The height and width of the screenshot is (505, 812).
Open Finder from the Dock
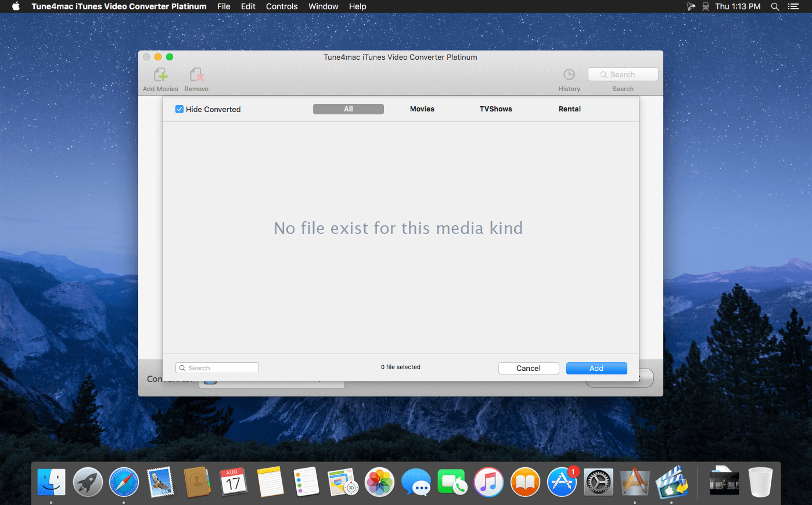(x=51, y=482)
